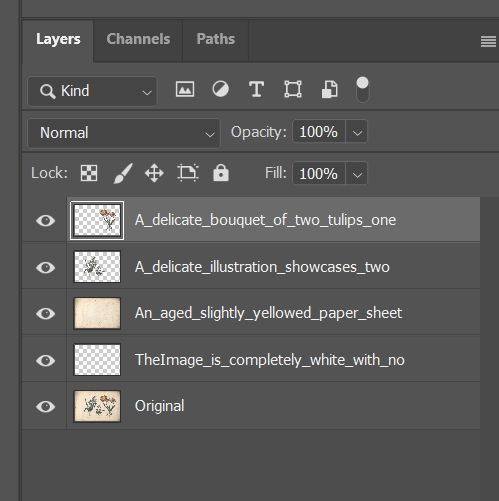
Task: Open the Kind filter type dropdown
Action: tap(92, 91)
